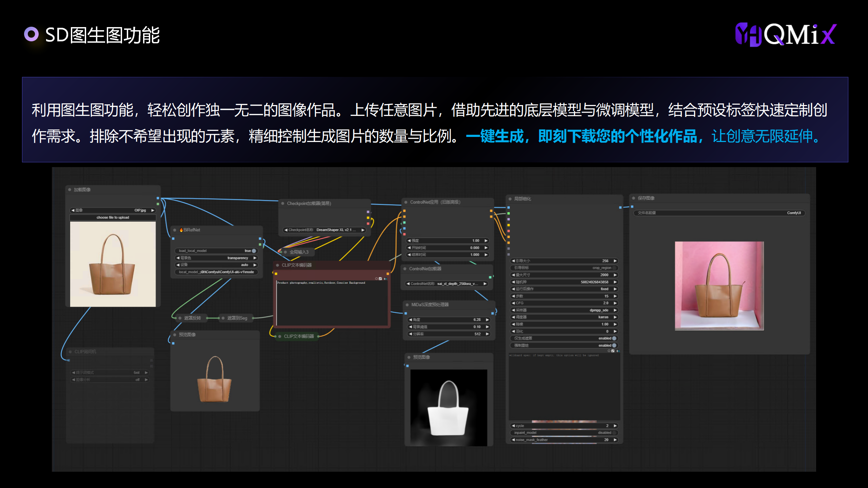The height and width of the screenshot is (488, 868).
Task: Tick the small checkbox above the wildcard text box
Action: (x=613, y=351)
